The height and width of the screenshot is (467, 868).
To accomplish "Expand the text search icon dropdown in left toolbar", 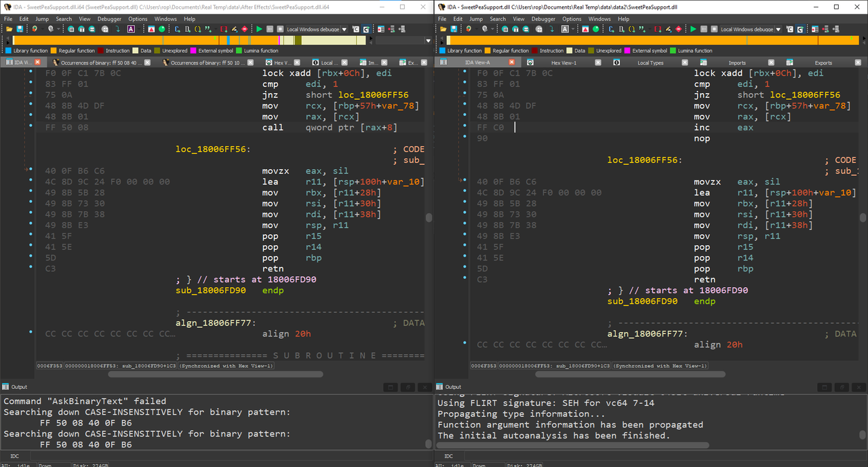I will tap(138, 29).
